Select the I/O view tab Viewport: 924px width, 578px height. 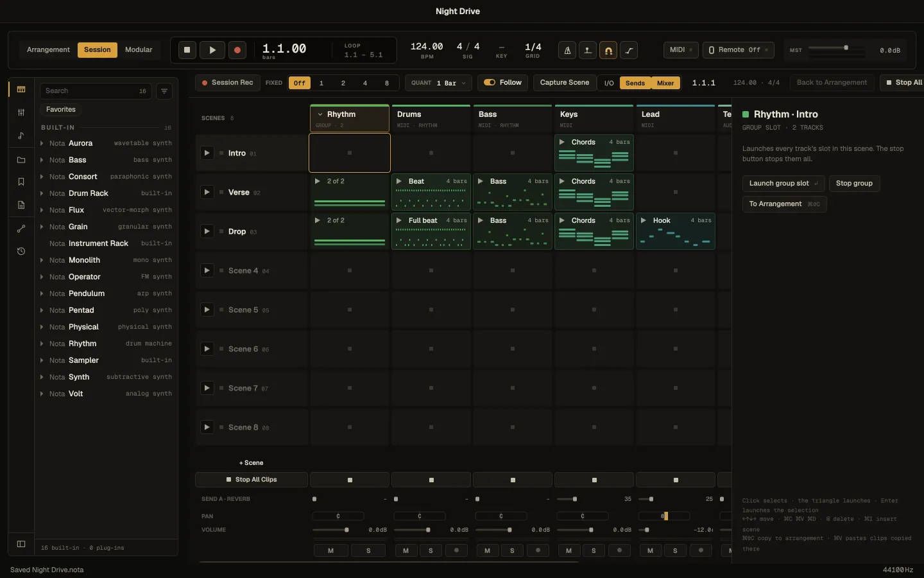609,83
